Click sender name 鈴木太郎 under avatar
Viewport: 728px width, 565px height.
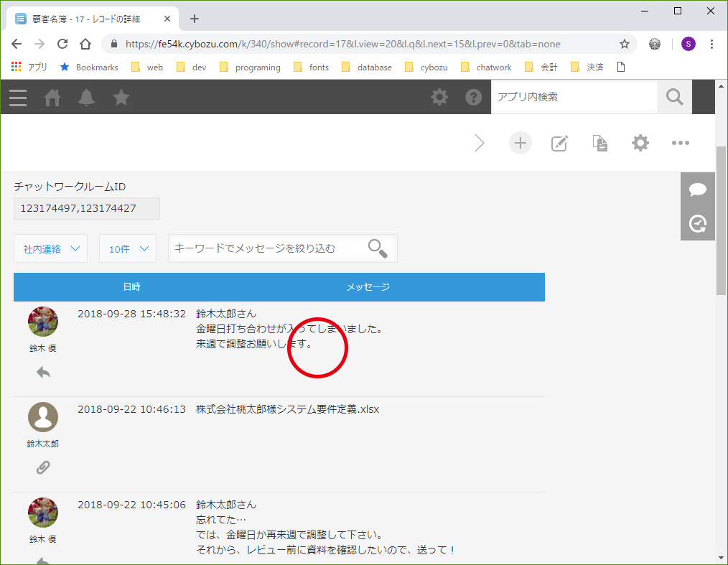[x=42, y=444]
